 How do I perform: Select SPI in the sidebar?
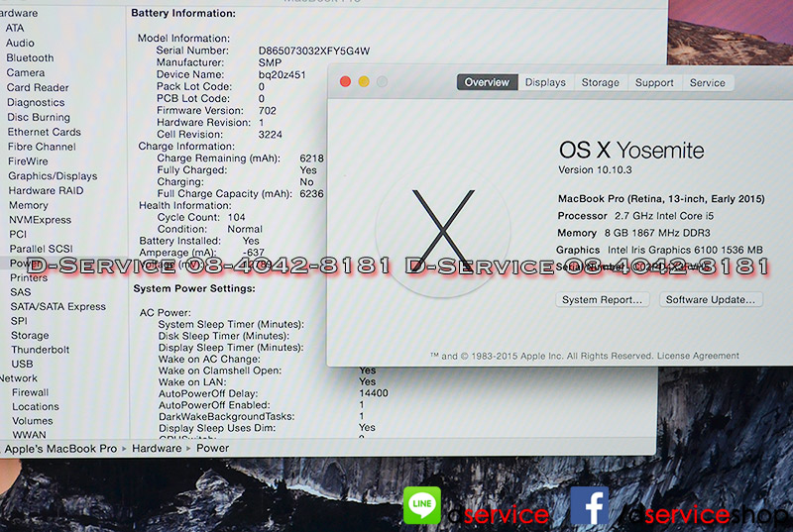point(19,321)
